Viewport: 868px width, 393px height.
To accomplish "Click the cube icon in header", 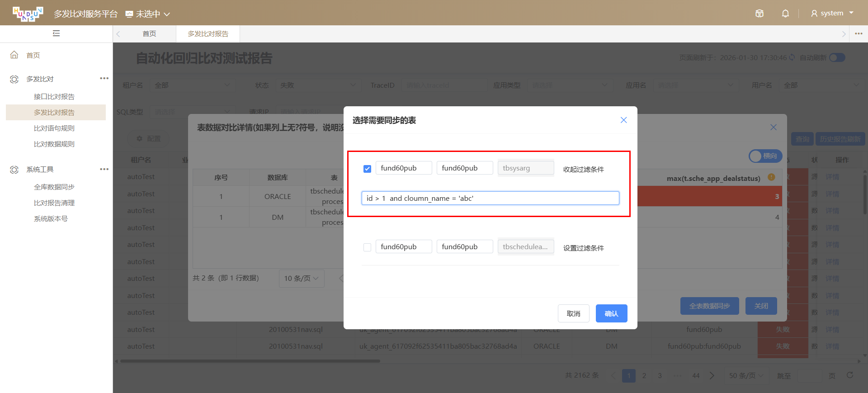I will (759, 14).
